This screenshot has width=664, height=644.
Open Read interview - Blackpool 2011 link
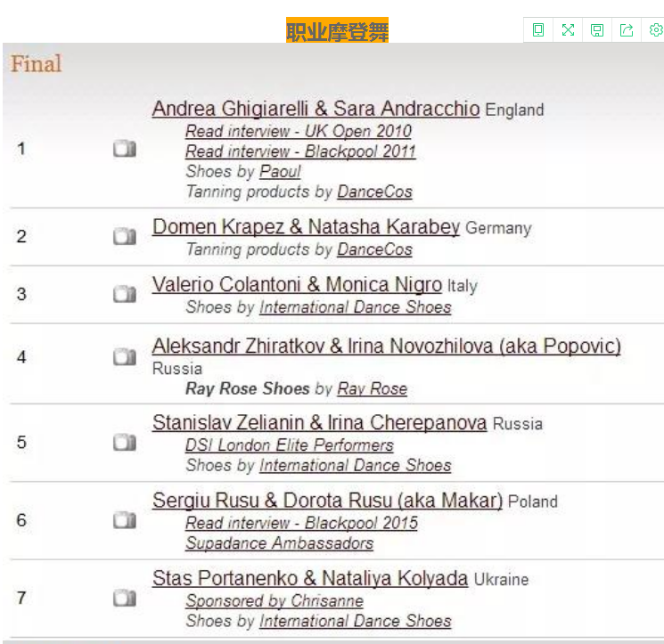[x=300, y=151]
